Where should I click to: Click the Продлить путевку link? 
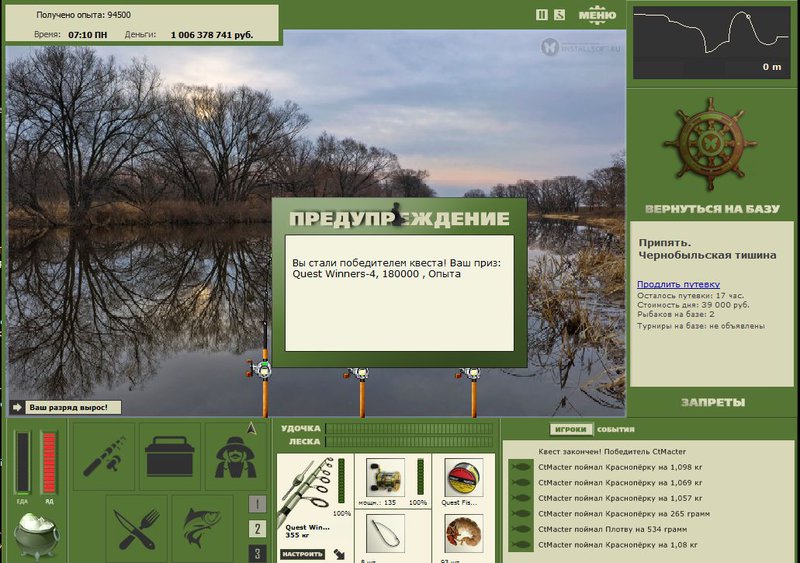tap(678, 284)
